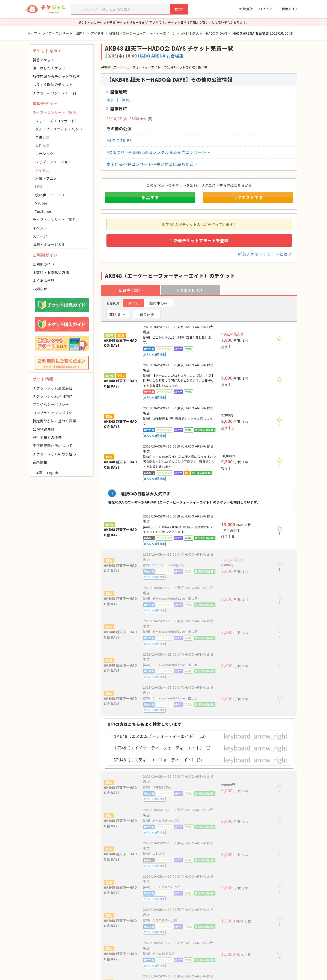Viewport: 327px width, 980px height.
Task: Select 販売中のみ sales status filter
Action: [x=158, y=303]
